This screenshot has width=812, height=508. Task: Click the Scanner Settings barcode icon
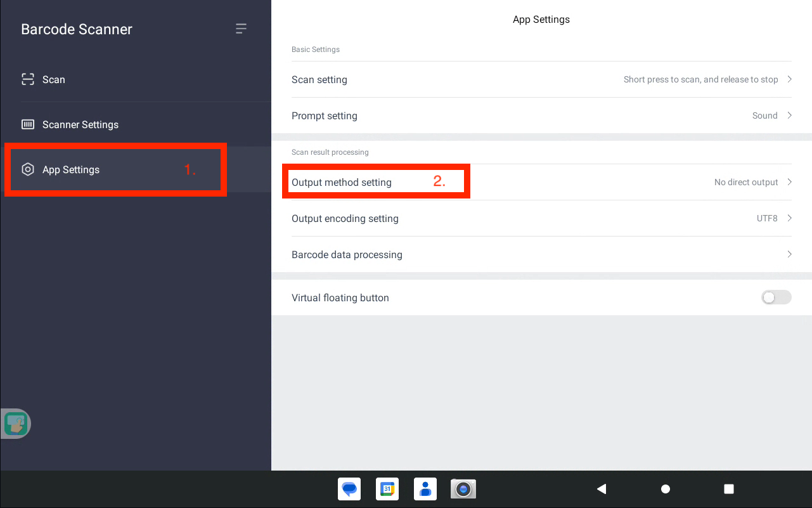coord(28,124)
